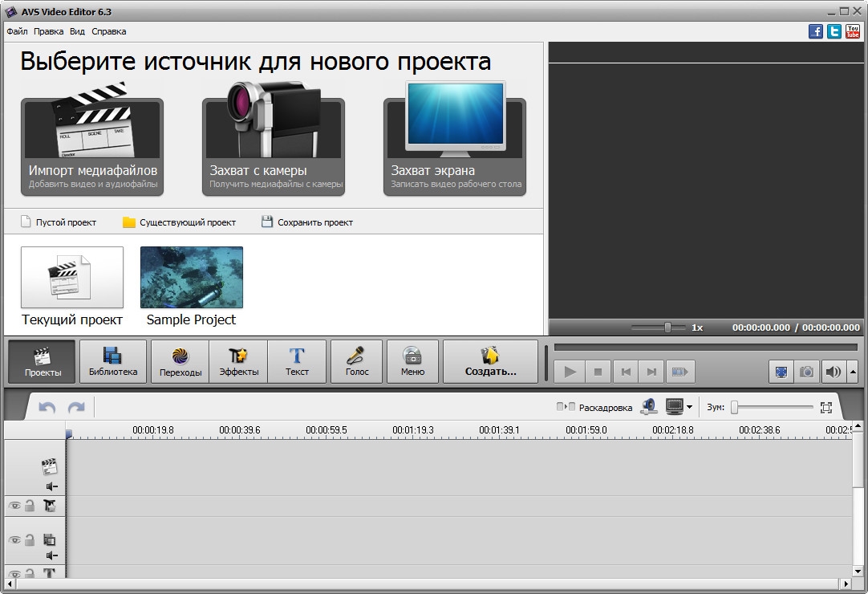Open the Sample Project thumbnail

click(x=192, y=277)
